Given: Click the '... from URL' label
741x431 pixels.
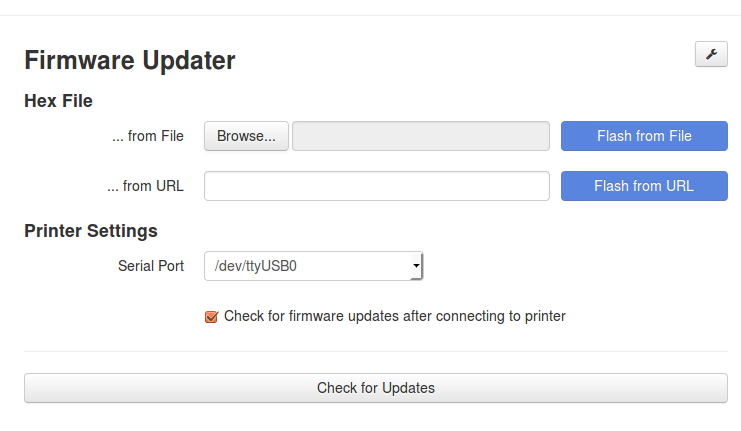Looking at the screenshot, I should click(145, 186).
